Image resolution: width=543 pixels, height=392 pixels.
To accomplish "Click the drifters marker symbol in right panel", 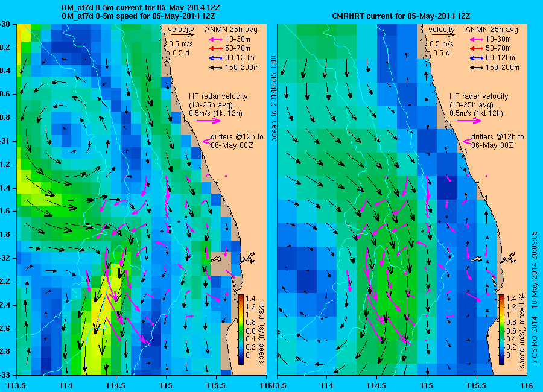I will [x=468, y=141].
